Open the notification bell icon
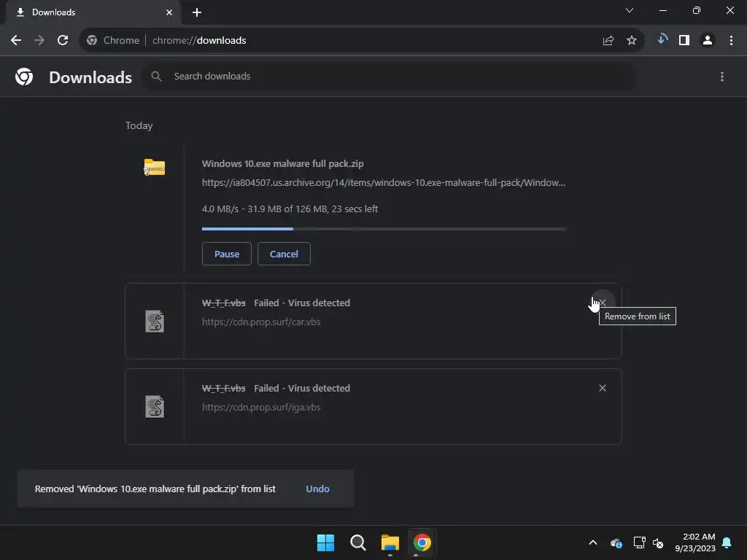747x560 pixels. tap(727, 542)
